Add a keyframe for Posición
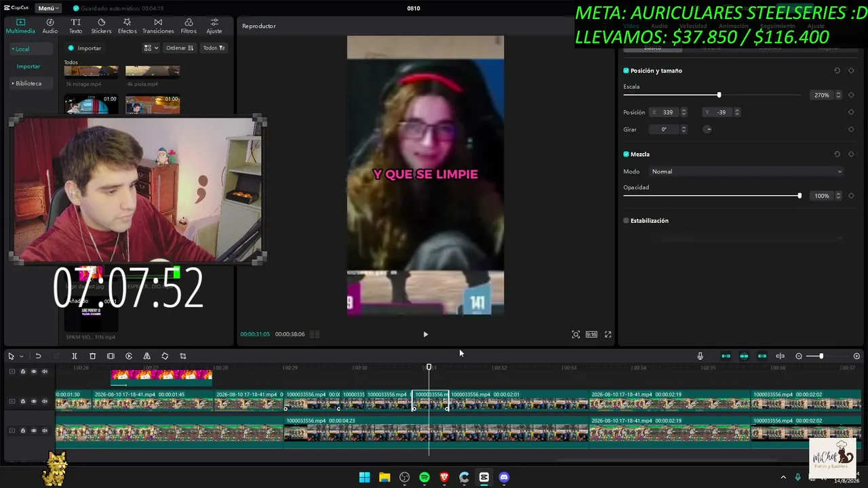 851,113
